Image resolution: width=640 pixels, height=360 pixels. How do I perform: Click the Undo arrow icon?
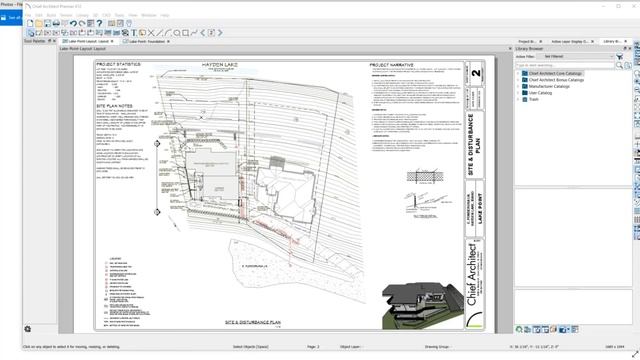click(x=73, y=24)
